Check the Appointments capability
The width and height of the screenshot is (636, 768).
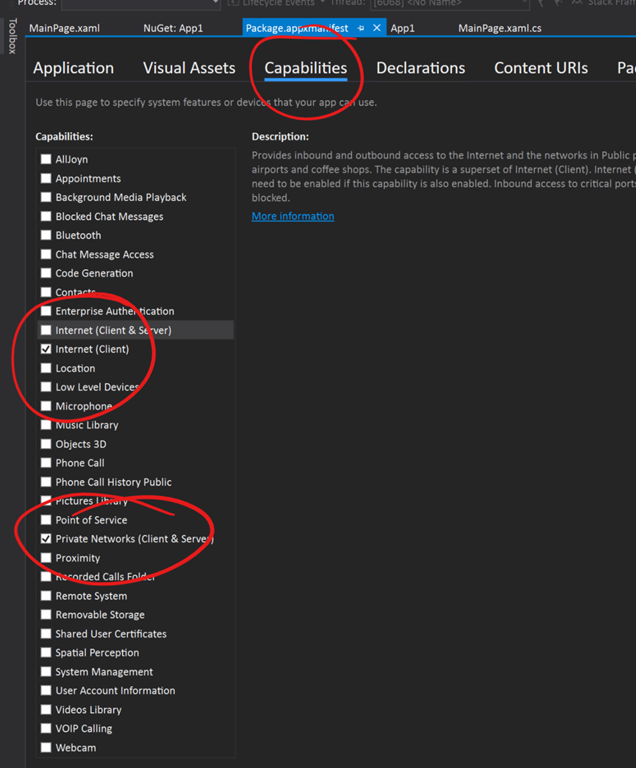coord(46,178)
